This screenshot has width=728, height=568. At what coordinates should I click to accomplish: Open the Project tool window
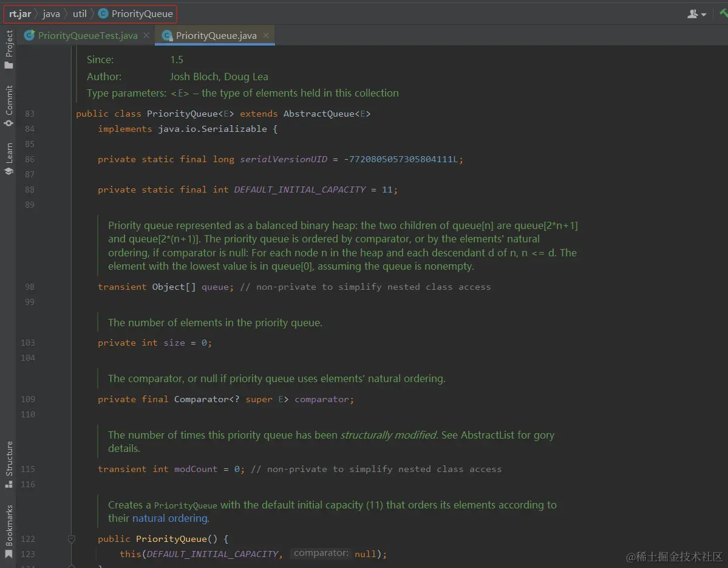point(9,49)
